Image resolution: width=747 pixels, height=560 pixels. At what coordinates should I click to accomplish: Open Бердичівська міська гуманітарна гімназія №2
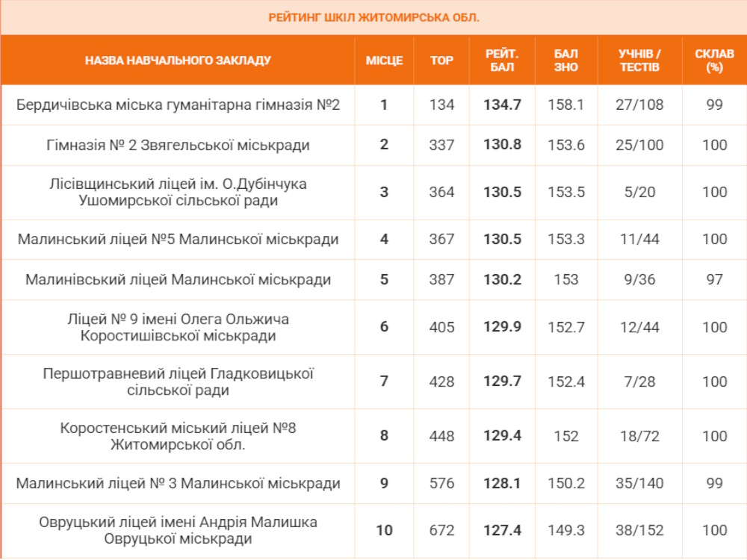click(178, 105)
